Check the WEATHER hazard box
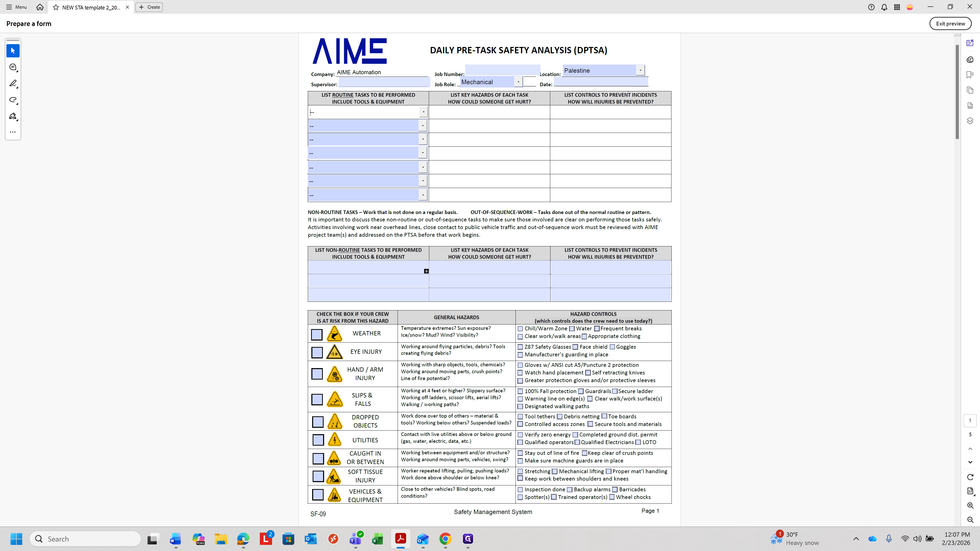 (x=316, y=334)
